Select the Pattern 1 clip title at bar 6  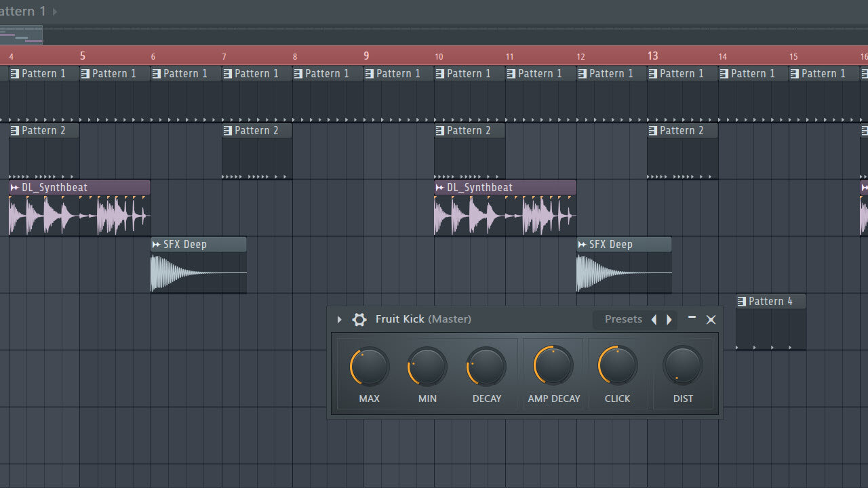pyautogui.click(x=185, y=73)
